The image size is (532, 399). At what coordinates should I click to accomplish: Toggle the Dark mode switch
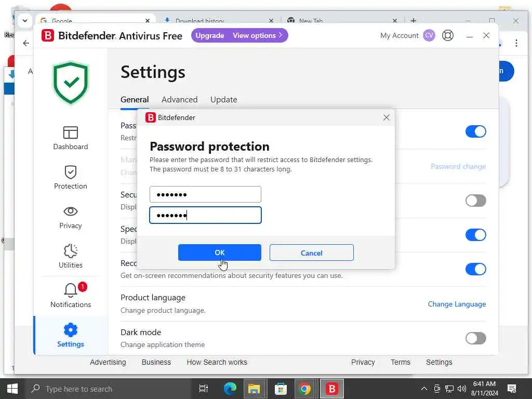(x=476, y=338)
